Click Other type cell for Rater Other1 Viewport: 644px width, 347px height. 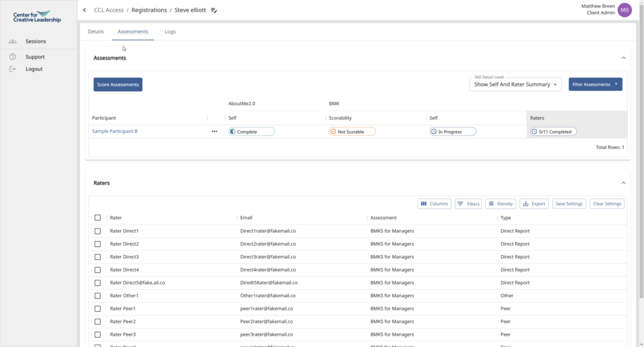pyautogui.click(x=507, y=295)
